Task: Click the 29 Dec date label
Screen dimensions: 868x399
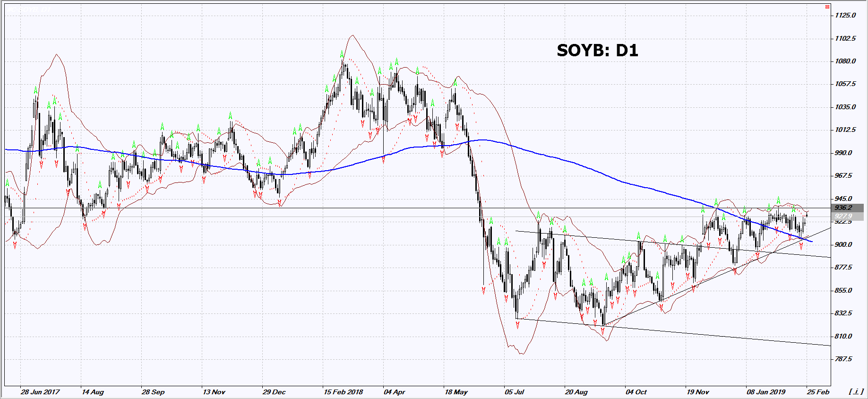Action: click(x=274, y=392)
